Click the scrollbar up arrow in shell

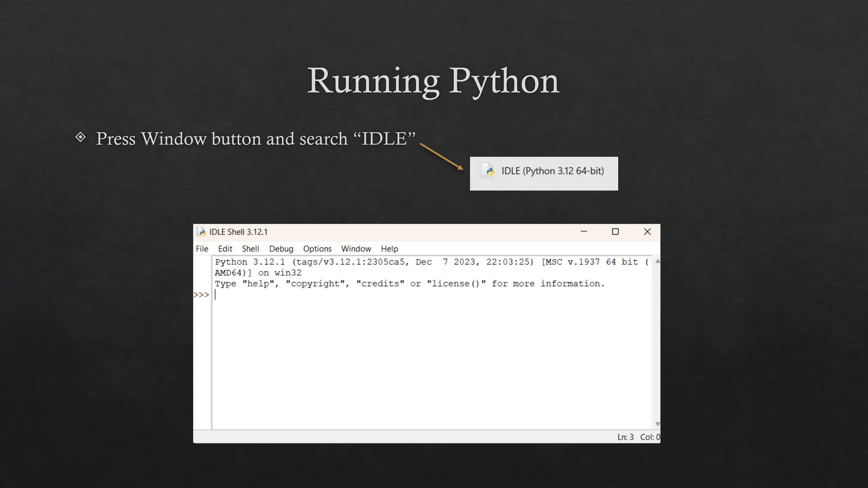[x=657, y=262]
